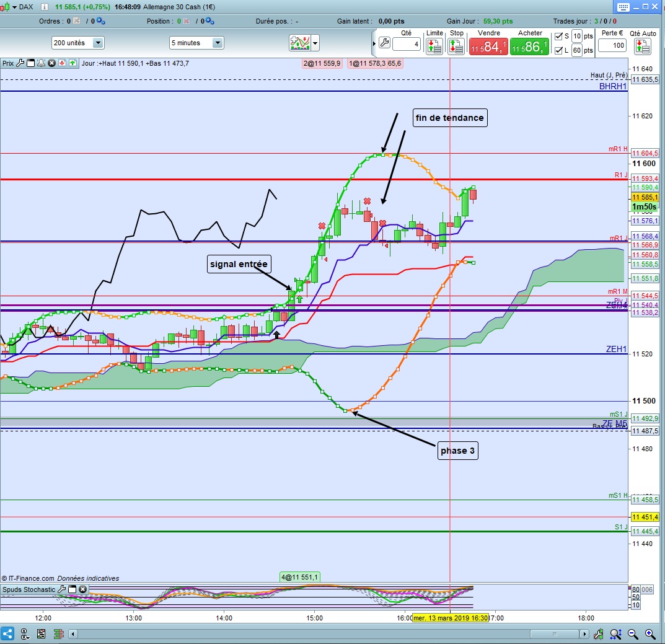Click the blue share icon
The width and height of the screenshot is (665, 644).
coord(7,634)
